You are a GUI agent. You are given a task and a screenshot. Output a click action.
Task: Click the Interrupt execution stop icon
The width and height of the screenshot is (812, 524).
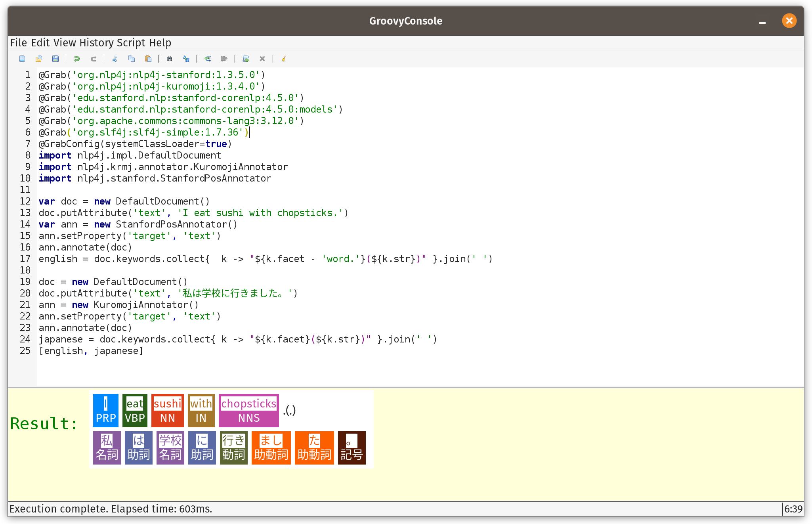tap(262, 59)
